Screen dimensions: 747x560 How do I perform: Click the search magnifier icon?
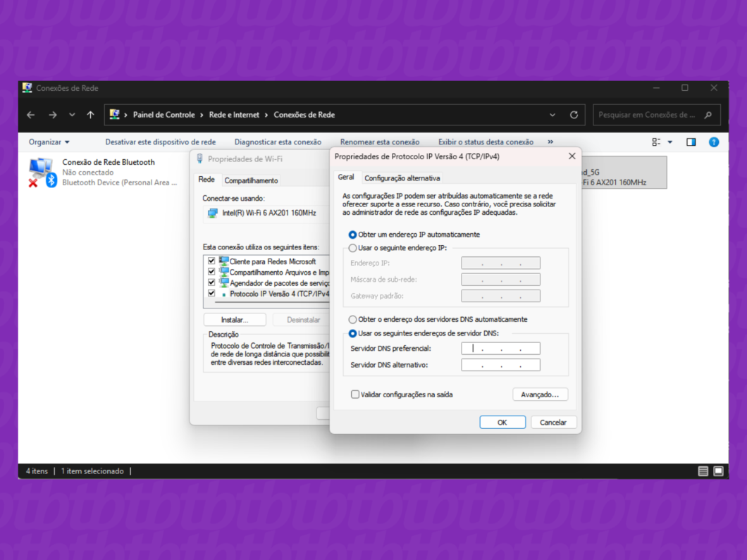click(708, 115)
